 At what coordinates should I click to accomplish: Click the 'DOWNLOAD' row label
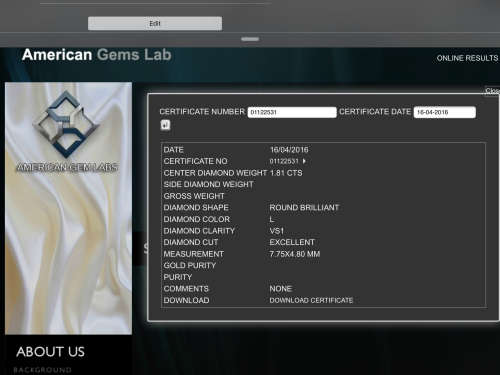tap(186, 300)
